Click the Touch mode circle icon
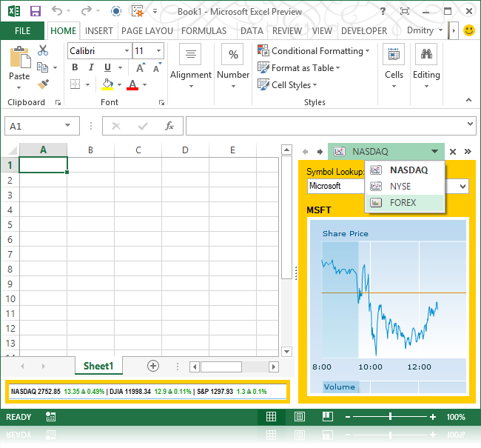The height and width of the screenshot is (448, 481). pos(116,11)
